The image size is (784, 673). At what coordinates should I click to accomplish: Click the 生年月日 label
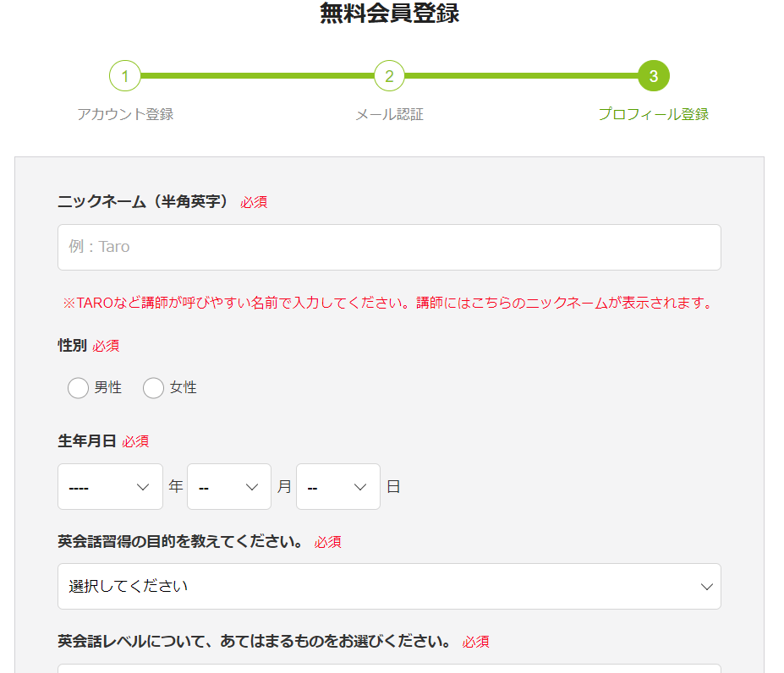coord(87,441)
